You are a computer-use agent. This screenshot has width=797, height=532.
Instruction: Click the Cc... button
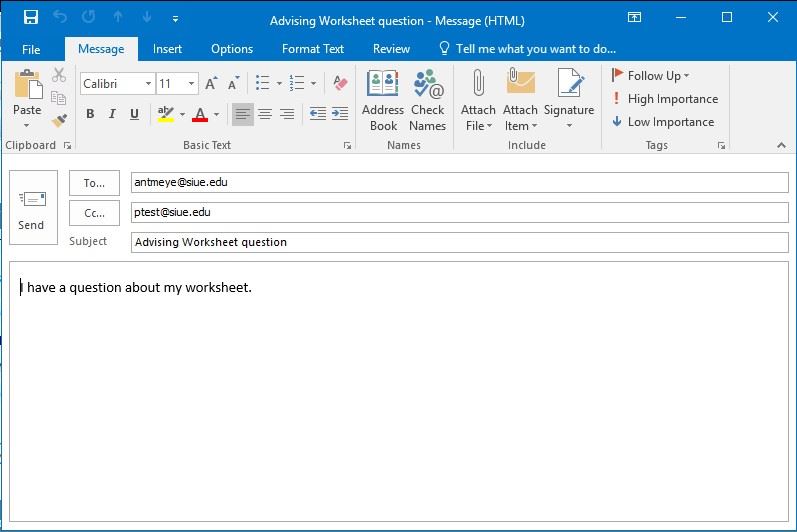coord(94,213)
